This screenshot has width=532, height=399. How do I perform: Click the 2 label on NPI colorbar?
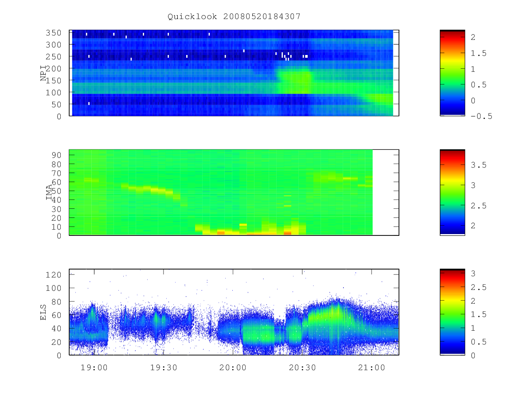tap(473, 38)
